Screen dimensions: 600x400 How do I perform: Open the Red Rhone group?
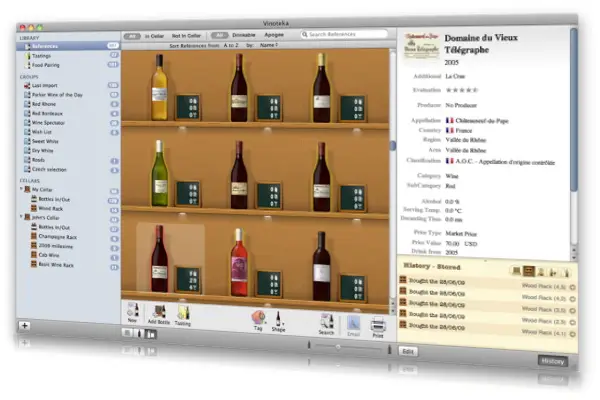pyautogui.click(x=68, y=104)
